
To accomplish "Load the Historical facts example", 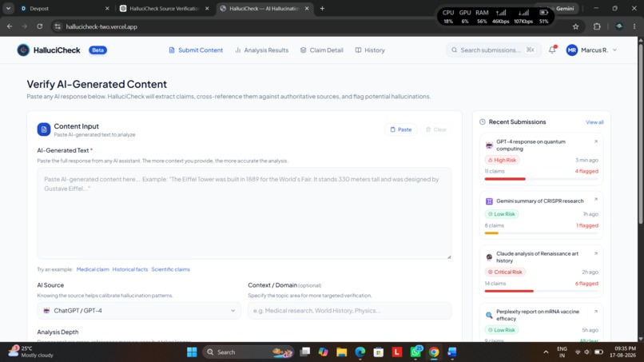I will point(129,269).
